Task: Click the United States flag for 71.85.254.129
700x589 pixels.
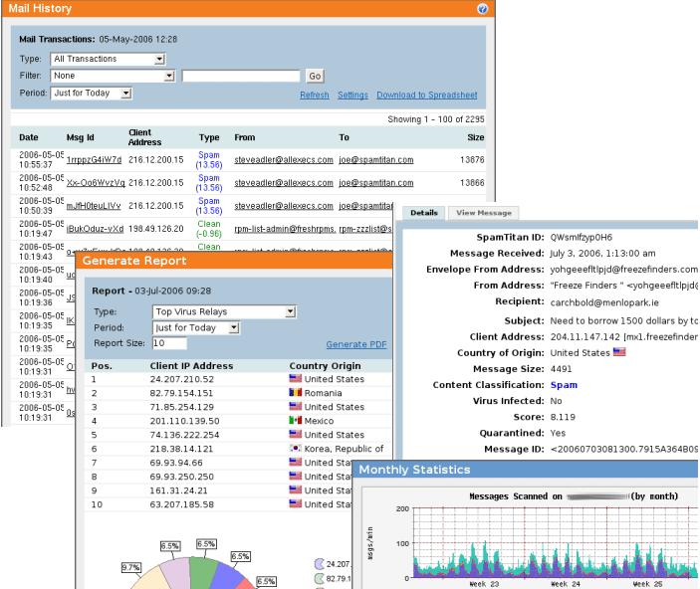Action: [x=295, y=406]
